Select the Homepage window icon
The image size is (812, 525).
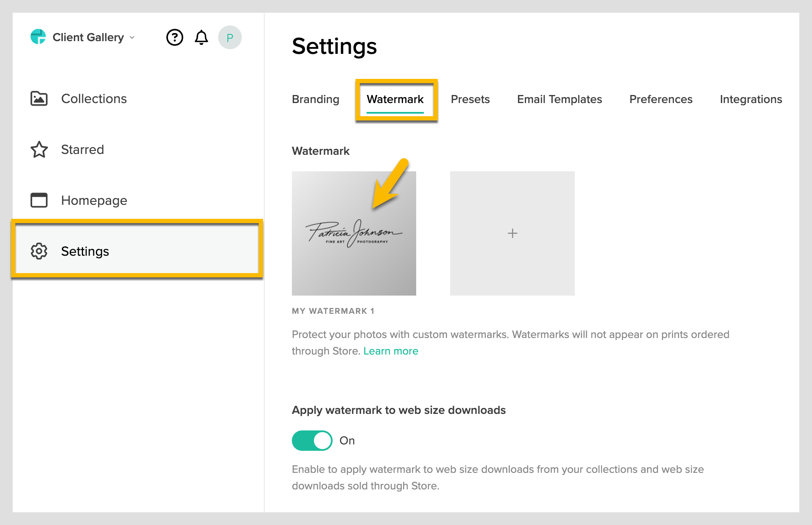tap(39, 200)
